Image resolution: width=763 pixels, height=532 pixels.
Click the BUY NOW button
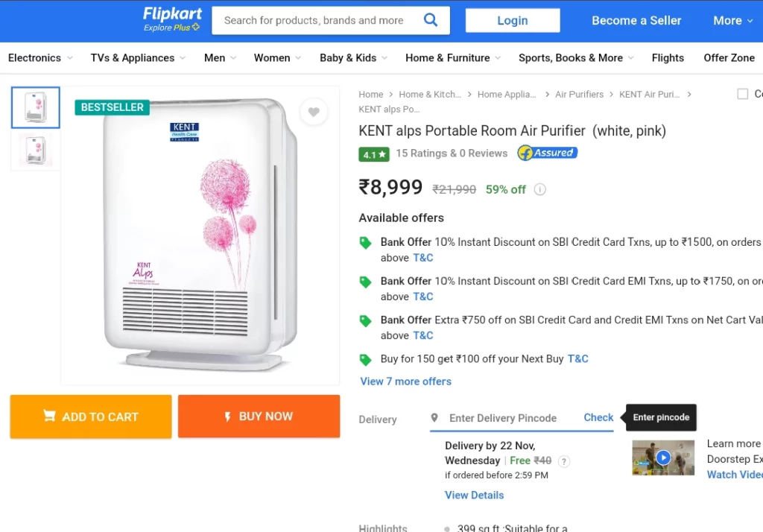259,417
